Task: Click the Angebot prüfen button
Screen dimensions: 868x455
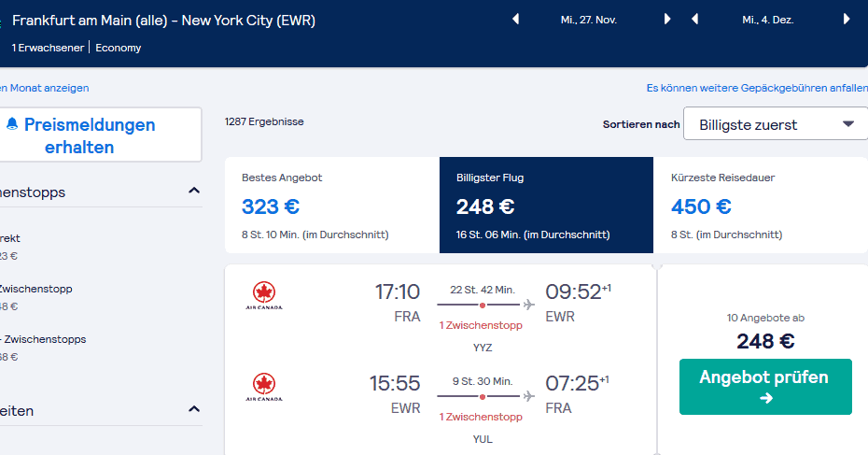Action: 765,387
